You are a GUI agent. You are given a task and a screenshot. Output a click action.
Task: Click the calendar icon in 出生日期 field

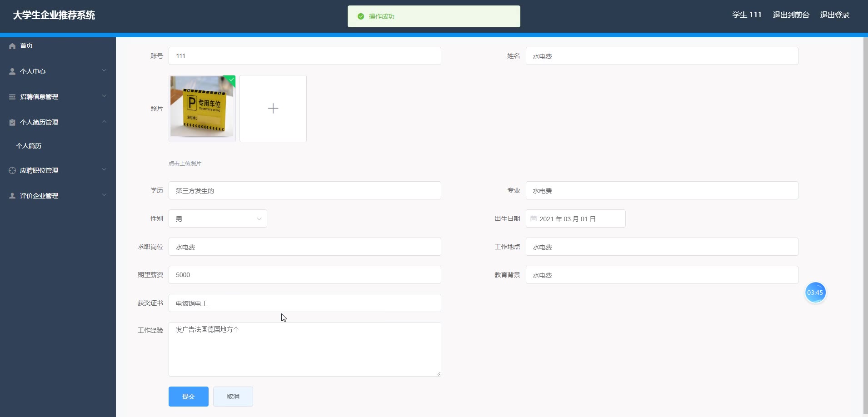click(534, 218)
